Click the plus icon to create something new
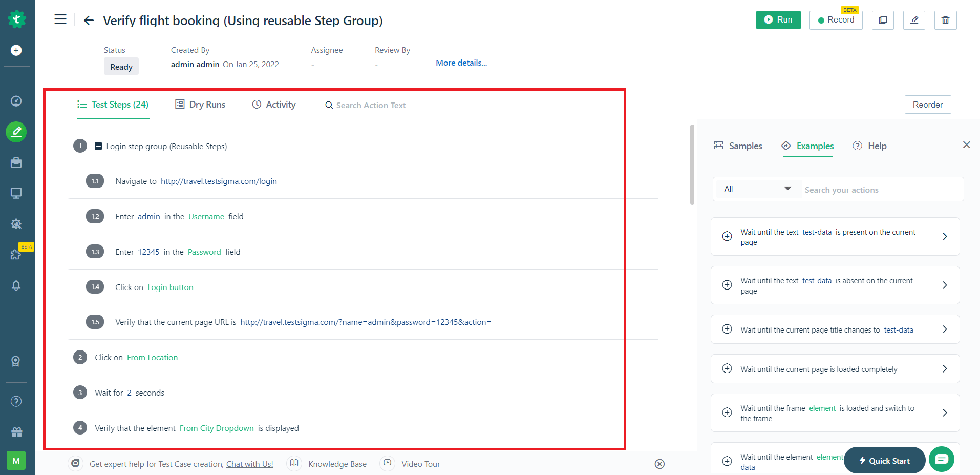Image resolution: width=980 pixels, height=475 pixels. pyautogui.click(x=16, y=50)
